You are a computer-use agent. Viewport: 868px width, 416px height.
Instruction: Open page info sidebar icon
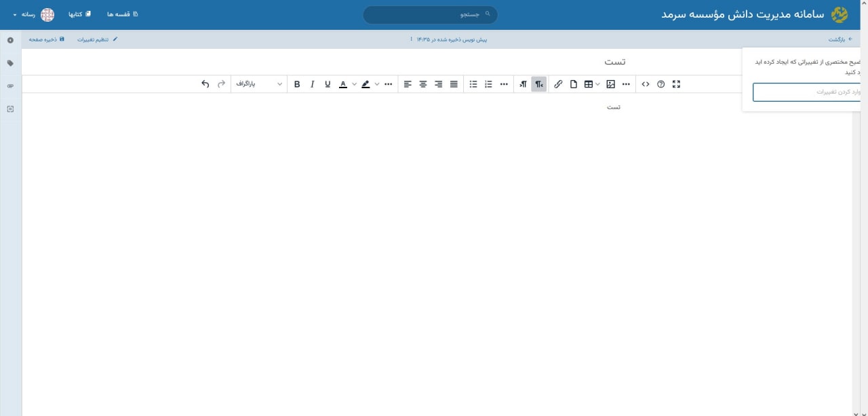coord(10,40)
